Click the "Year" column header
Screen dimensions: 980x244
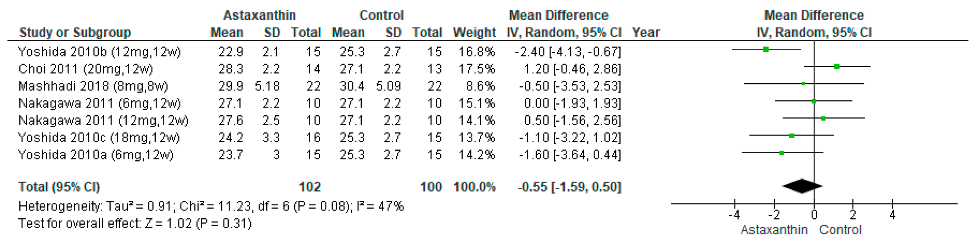coord(646,33)
